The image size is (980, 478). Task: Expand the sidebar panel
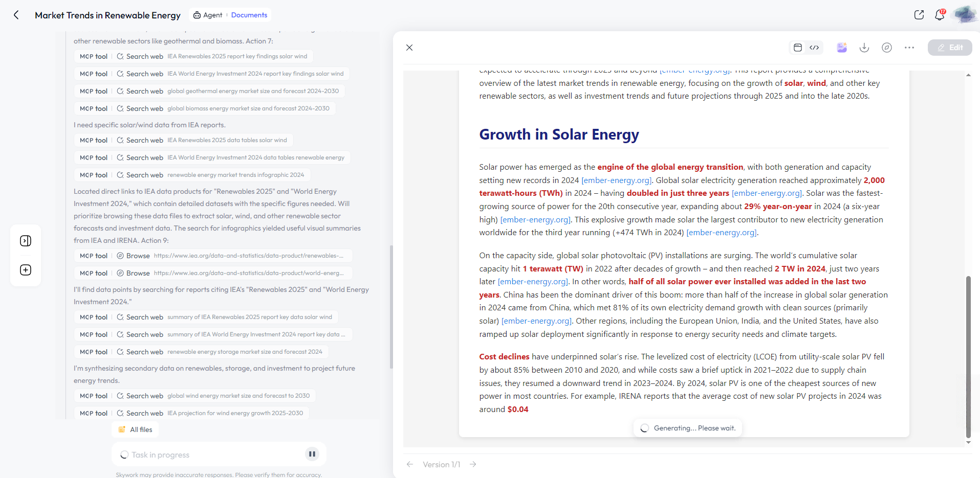(x=26, y=241)
